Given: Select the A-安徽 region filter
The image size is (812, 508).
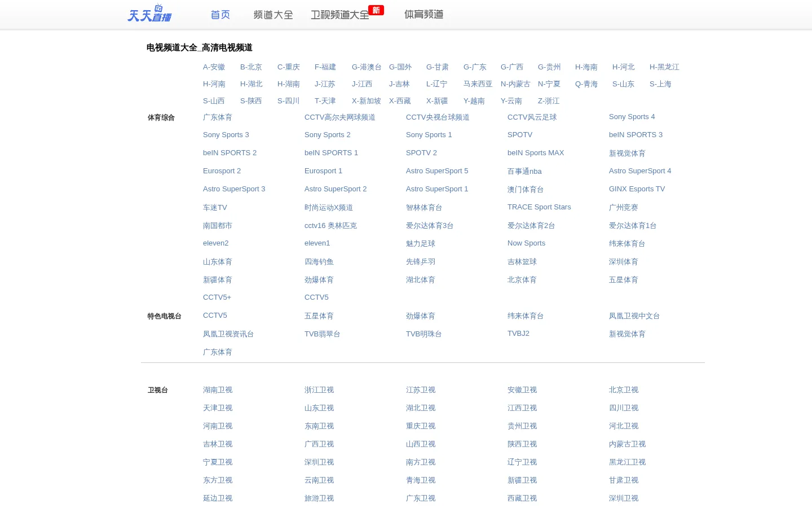Looking at the screenshot, I should pyautogui.click(x=214, y=67).
